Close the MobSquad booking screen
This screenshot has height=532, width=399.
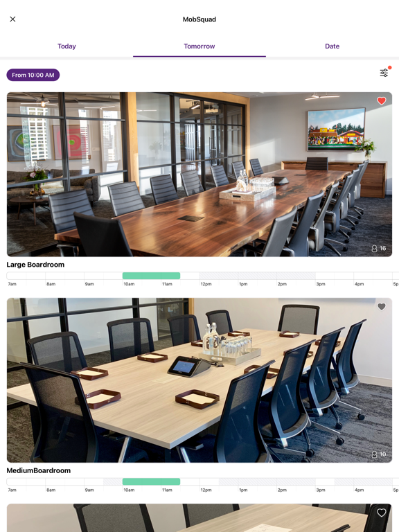(x=12, y=19)
